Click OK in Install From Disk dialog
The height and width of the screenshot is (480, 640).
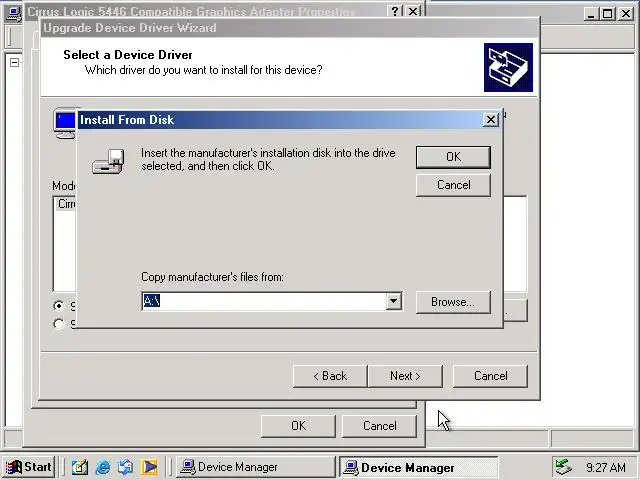[x=453, y=157]
